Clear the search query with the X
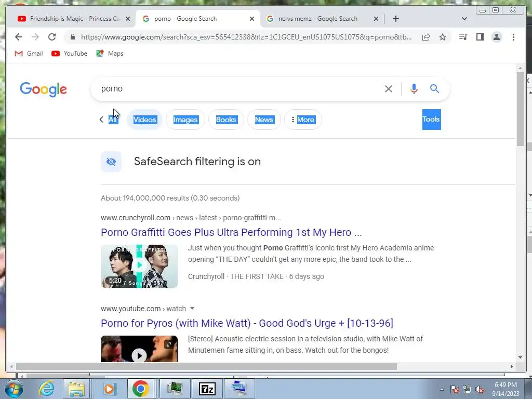The height and width of the screenshot is (399, 532). [x=389, y=89]
